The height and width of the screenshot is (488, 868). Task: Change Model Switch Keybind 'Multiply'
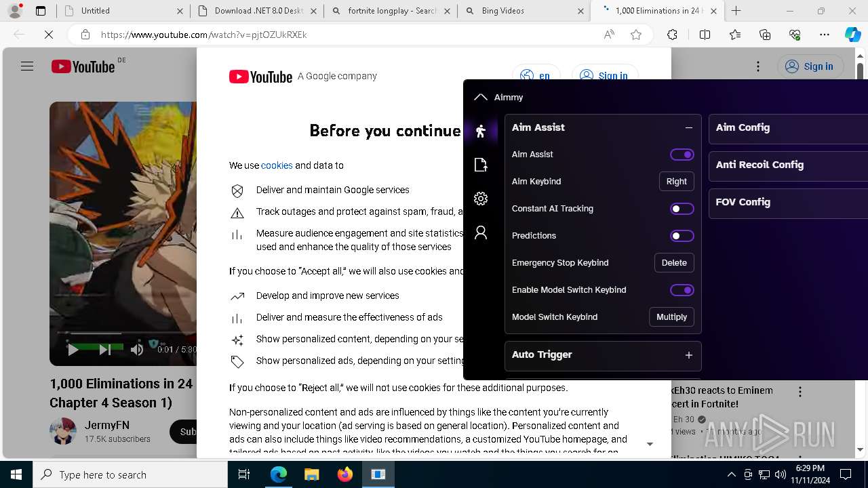[671, 317]
